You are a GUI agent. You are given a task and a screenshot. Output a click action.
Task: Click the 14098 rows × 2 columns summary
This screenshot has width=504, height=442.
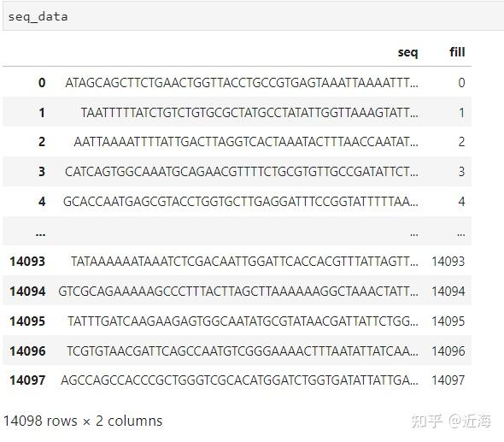coord(83,421)
